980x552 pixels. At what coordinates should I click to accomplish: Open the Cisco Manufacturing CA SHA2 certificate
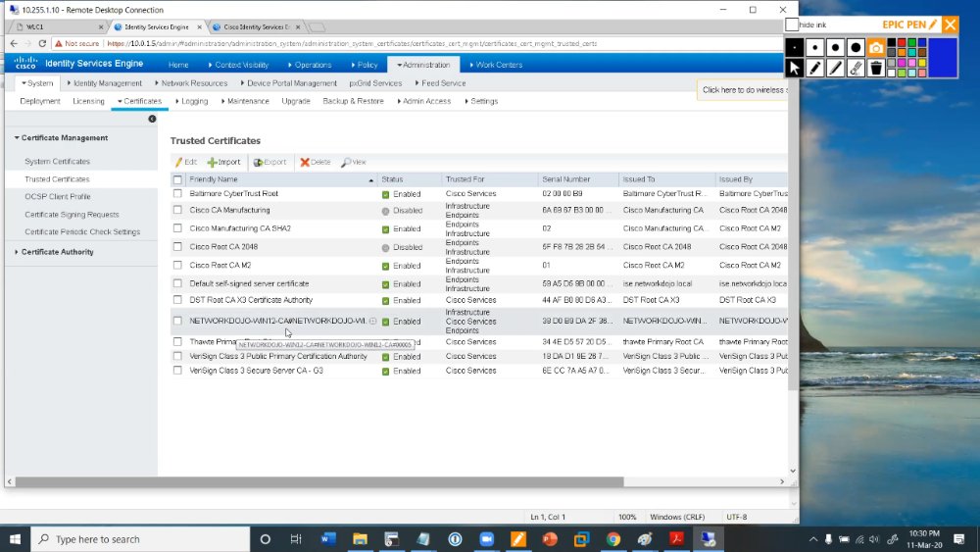tap(240, 228)
